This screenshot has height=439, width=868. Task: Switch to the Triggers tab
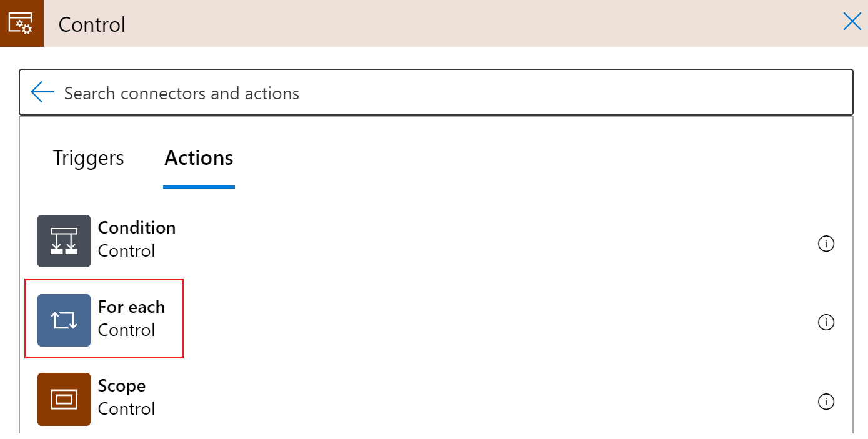[88, 158]
